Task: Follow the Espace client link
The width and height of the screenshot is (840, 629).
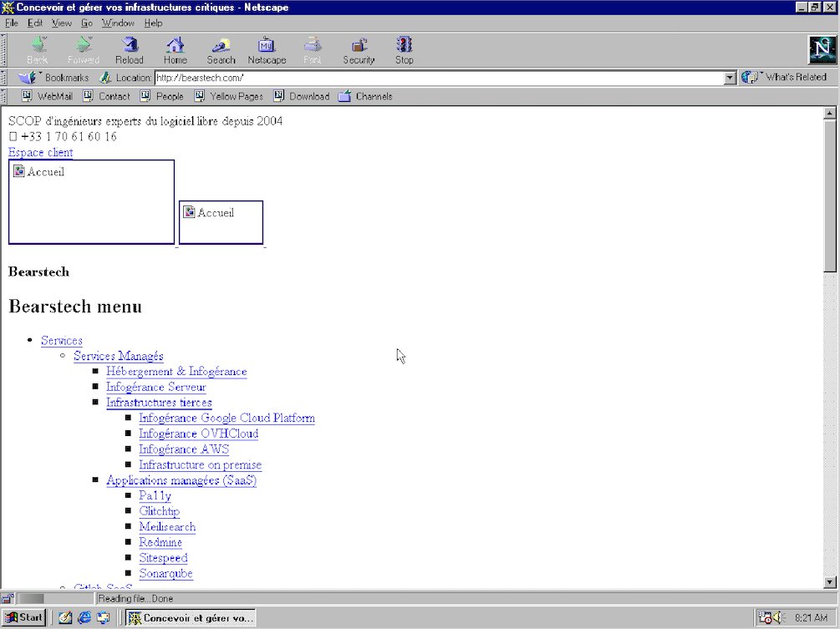Action: pos(41,153)
